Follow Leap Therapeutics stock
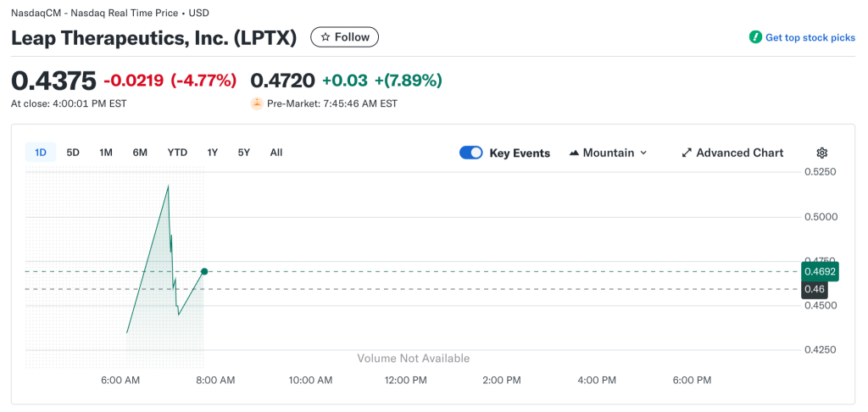868x412 pixels. point(344,37)
